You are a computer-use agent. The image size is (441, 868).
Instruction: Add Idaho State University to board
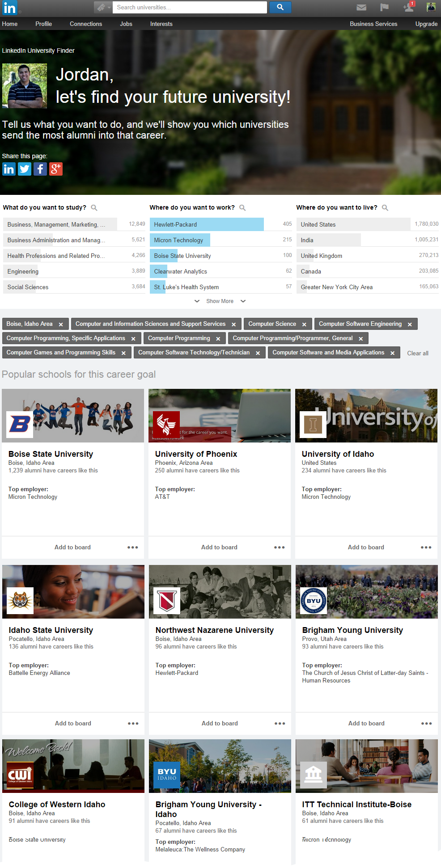pos(73,723)
